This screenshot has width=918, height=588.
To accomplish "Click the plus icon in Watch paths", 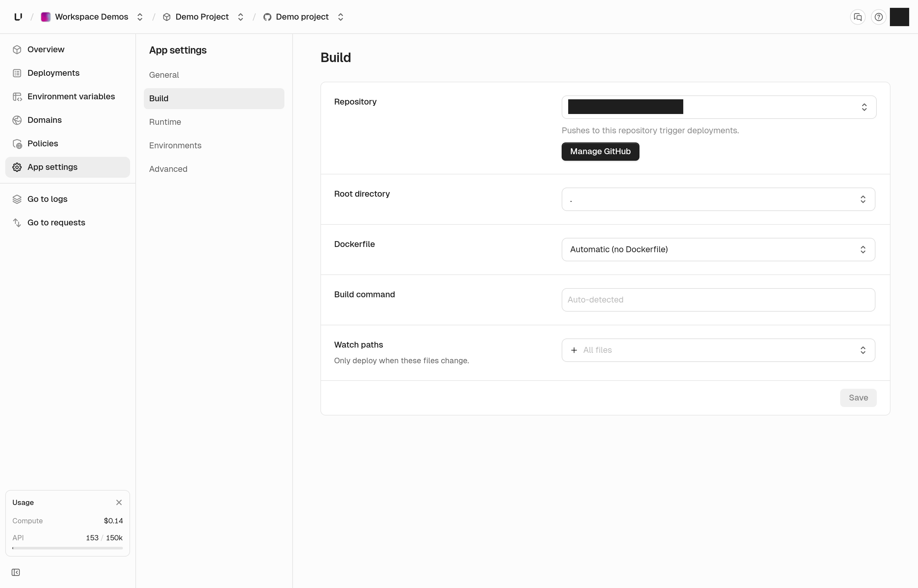I will pos(574,350).
